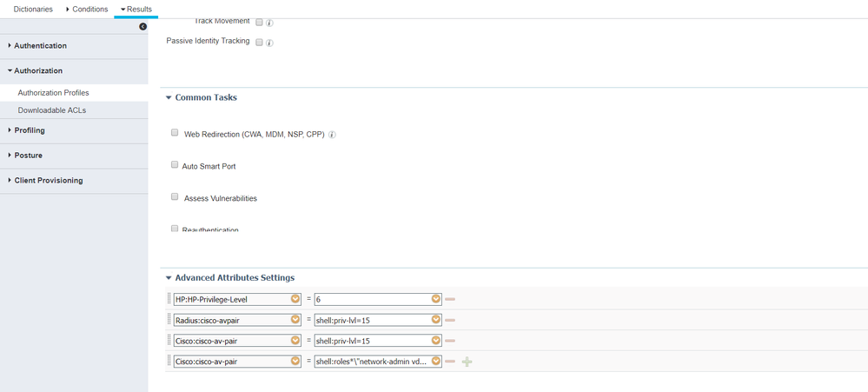Screen dimensions: 868x392
Task: Collapse the Advanced Attributes Settings section
Action: [x=169, y=278]
